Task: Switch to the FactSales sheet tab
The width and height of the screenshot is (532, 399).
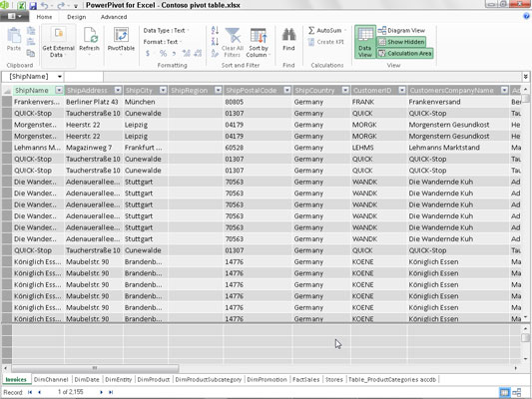Action: pyautogui.click(x=305, y=379)
